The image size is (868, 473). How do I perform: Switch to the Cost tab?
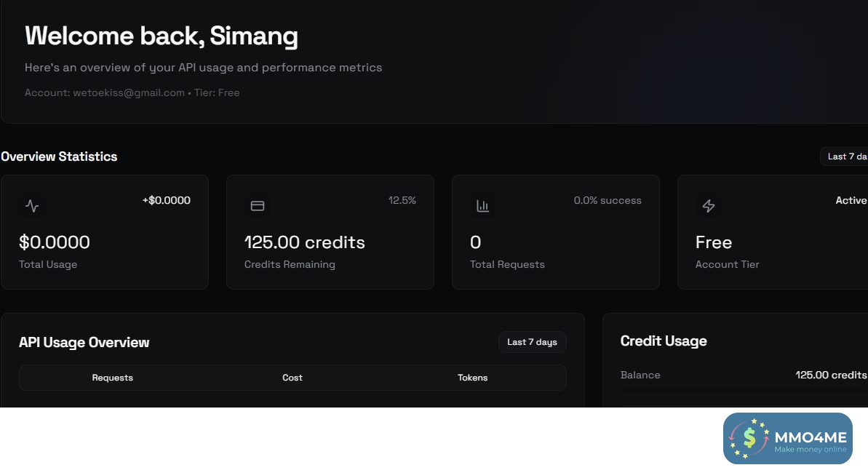pyautogui.click(x=292, y=378)
